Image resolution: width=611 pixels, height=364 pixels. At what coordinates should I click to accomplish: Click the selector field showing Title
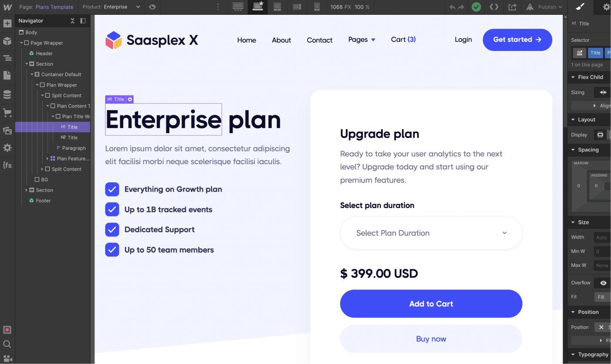[595, 53]
